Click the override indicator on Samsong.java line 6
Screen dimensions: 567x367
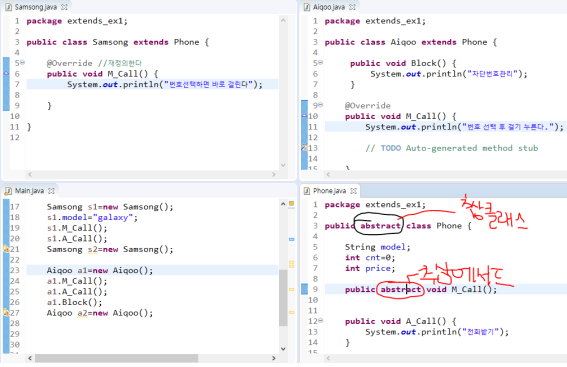6,73
